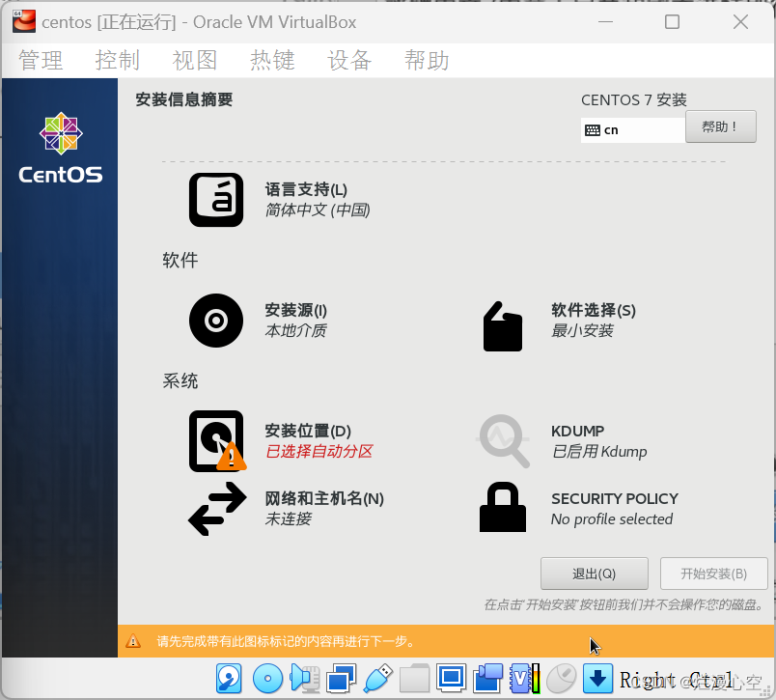Click the USB devices status icon
The width and height of the screenshot is (776, 700).
click(x=377, y=678)
